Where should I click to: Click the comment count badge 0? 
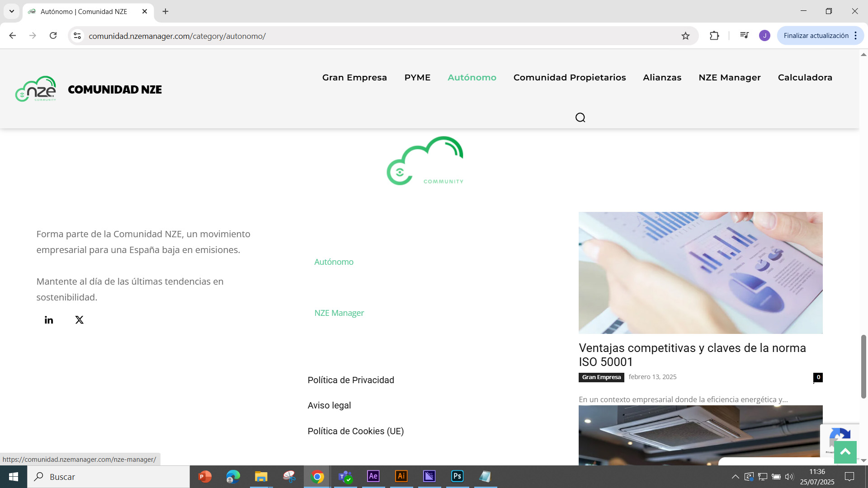coord(818,377)
